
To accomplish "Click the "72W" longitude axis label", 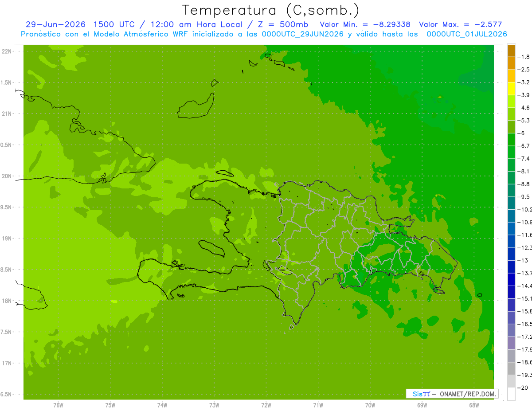I will coord(266,405).
